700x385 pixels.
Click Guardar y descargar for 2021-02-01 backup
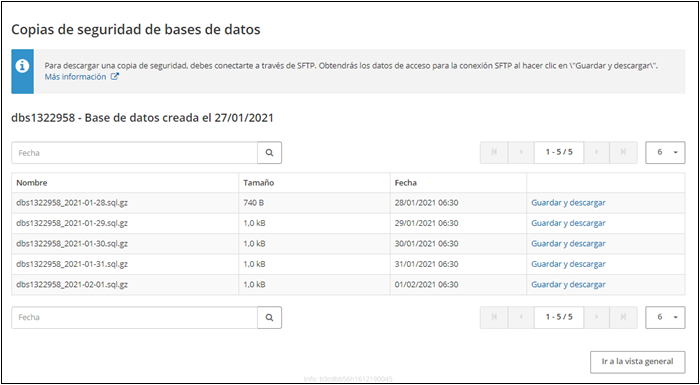pos(568,285)
